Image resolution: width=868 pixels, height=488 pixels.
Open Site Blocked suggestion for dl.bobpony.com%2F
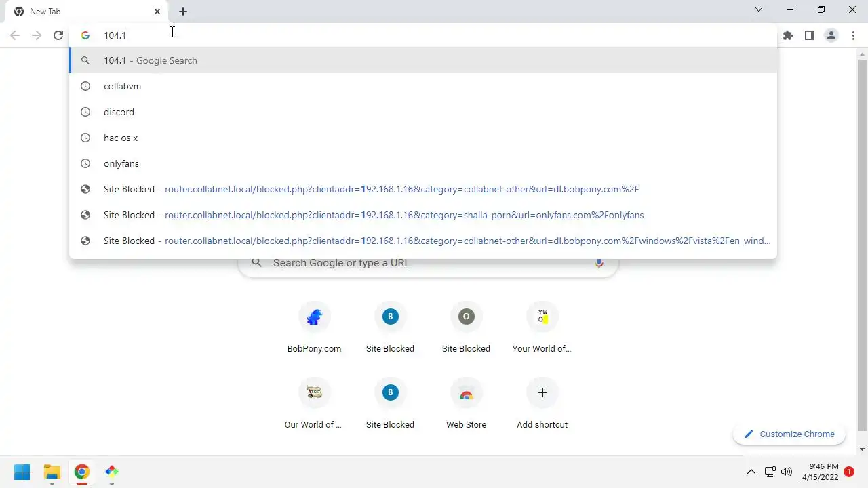pos(423,189)
